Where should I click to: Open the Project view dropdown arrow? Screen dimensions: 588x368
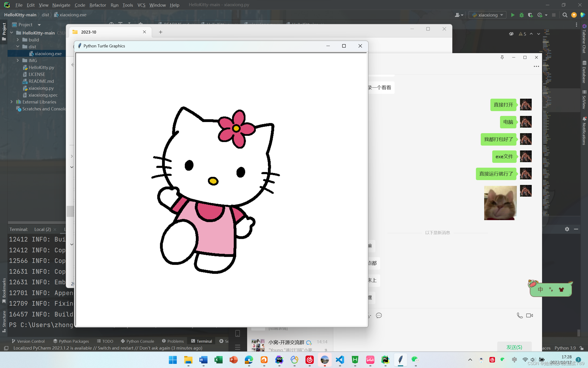(x=39, y=25)
